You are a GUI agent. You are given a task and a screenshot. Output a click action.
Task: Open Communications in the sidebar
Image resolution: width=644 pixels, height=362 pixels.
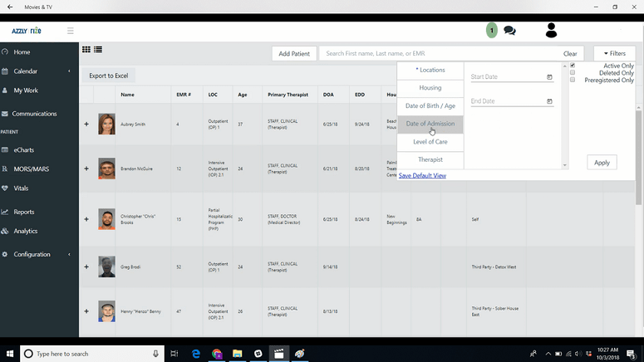[x=34, y=114]
